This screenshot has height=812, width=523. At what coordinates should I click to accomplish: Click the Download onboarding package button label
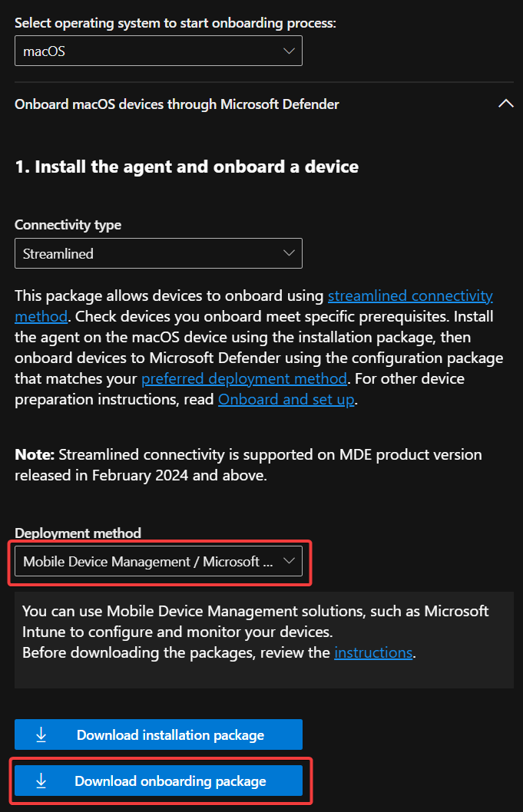click(170, 781)
